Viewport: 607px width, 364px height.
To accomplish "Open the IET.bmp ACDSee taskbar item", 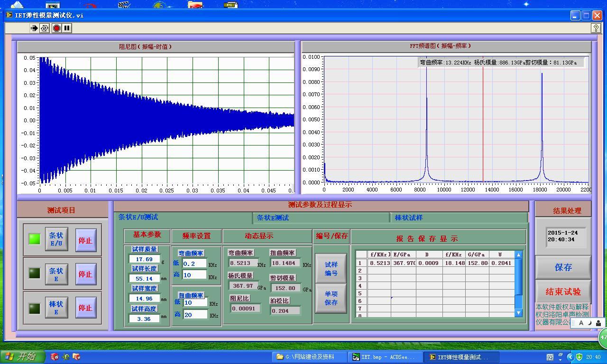I will click(384, 357).
